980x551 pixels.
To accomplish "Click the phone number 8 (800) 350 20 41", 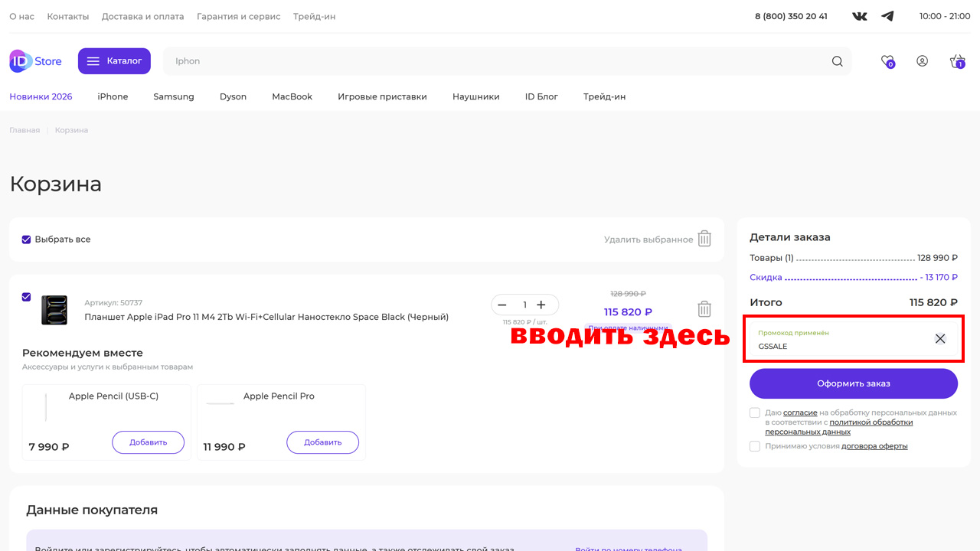I will (x=791, y=16).
